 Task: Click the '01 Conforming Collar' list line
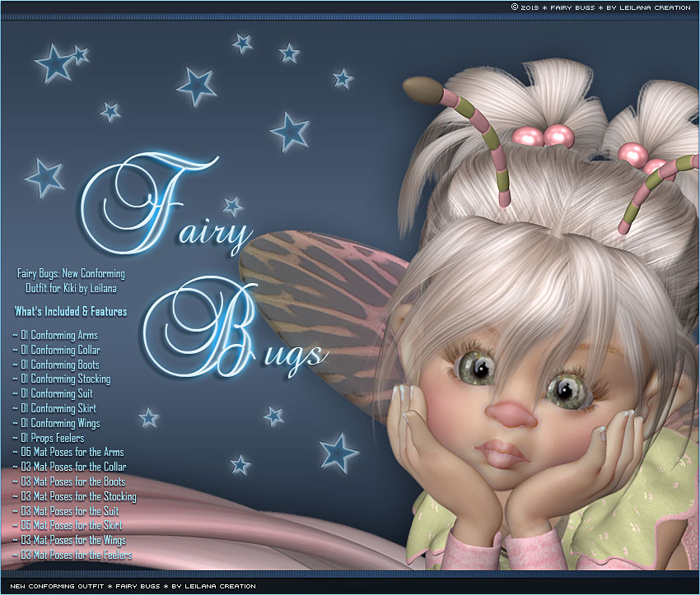coord(57,350)
